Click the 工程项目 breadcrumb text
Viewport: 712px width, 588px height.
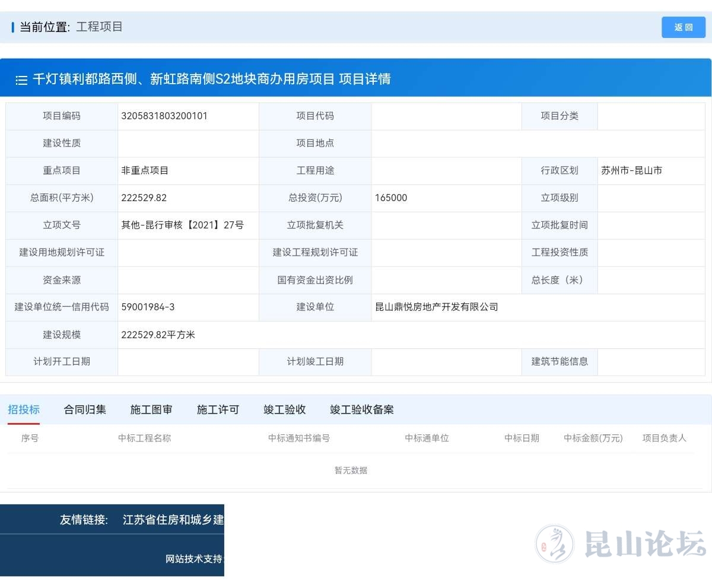[99, 27]
